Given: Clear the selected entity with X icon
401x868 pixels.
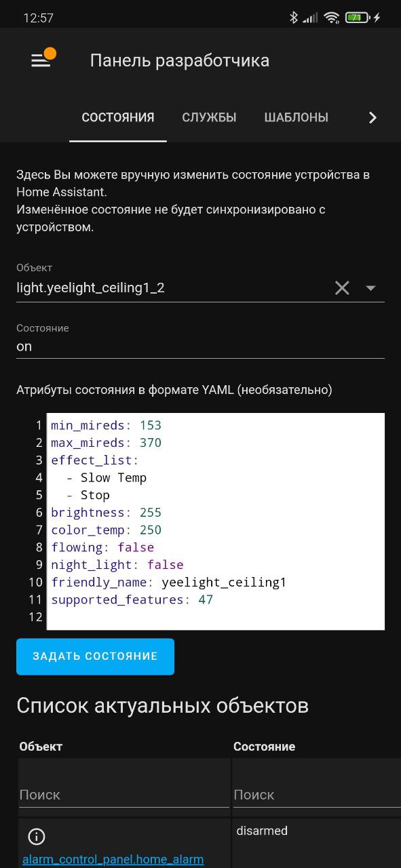Looking at the screenshot, I should click(342, 288).
